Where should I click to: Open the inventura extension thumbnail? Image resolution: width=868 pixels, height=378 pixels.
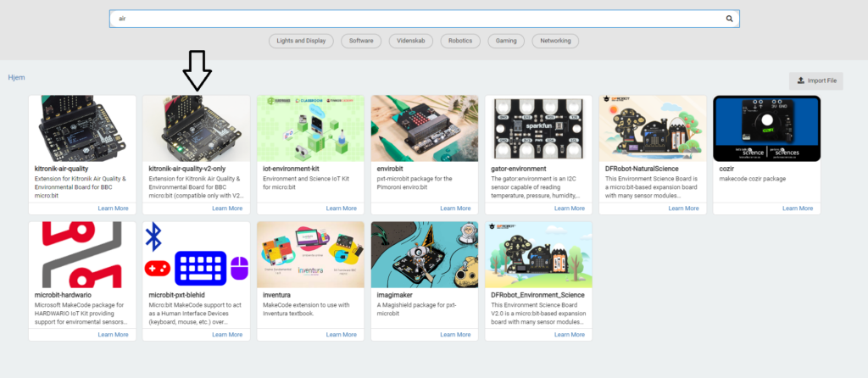310,254
